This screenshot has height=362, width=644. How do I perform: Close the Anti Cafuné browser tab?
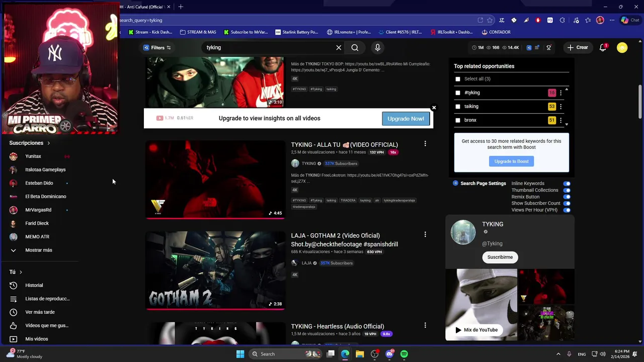tap(169, 7)
